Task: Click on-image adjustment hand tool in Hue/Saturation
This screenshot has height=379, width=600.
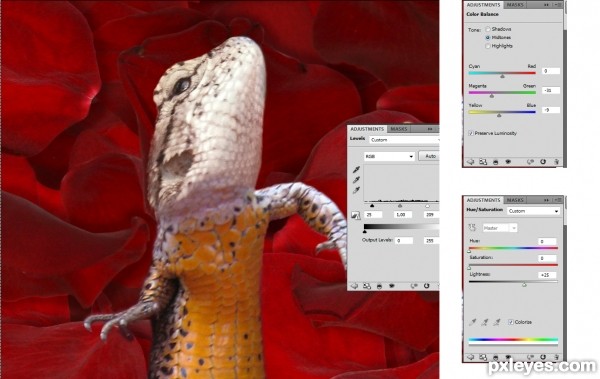Action: coord(472,228)
